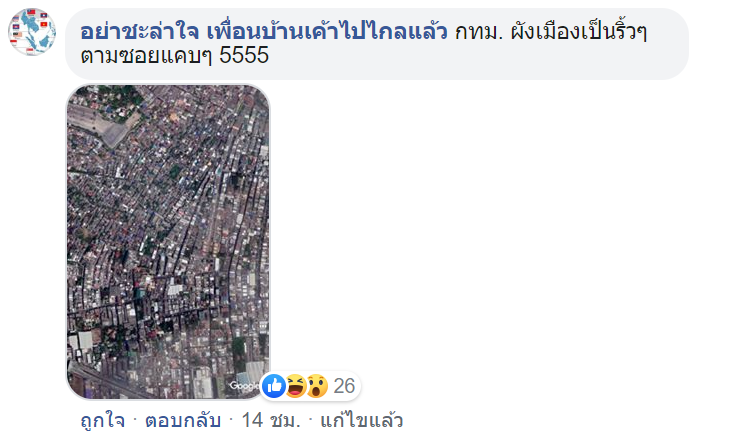This screenshot has height=441, width=733.
Task: Click the text กทม. in the comment
Action: [478, 32]
